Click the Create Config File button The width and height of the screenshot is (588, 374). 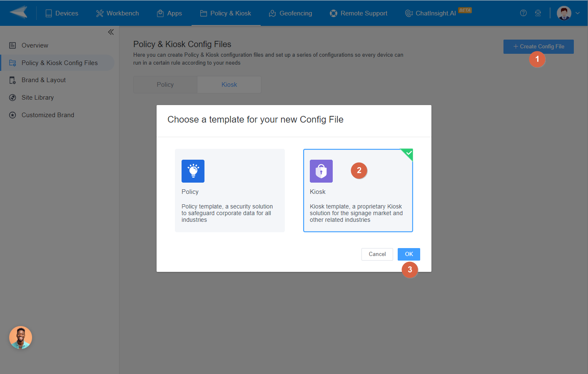[x=538, y=46]
